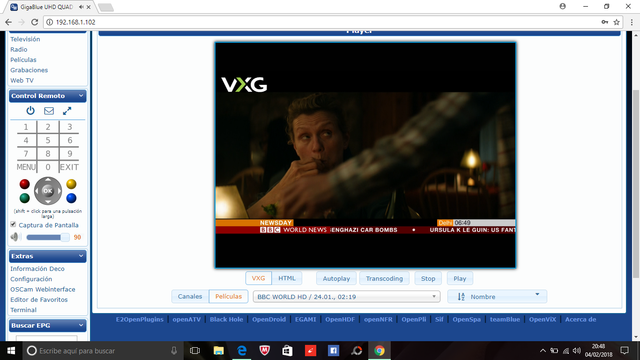Viewport: 640px width, 360px height.
Task: Select the Películas tab
Action: (x=229, y=296)
